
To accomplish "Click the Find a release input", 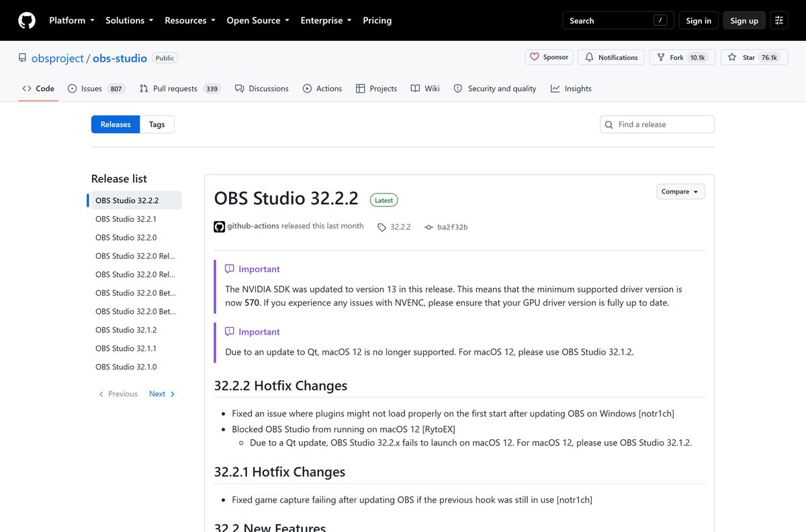I will [657, 124].
